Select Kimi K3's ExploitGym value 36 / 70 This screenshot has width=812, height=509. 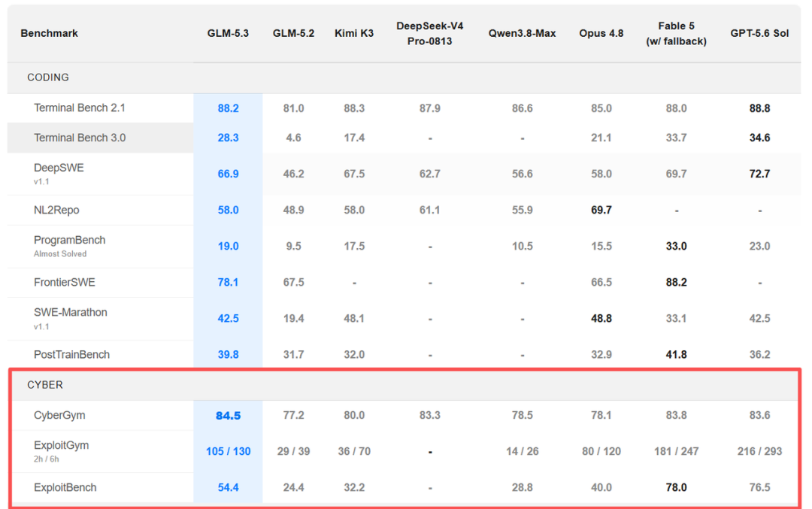point(354,452)
